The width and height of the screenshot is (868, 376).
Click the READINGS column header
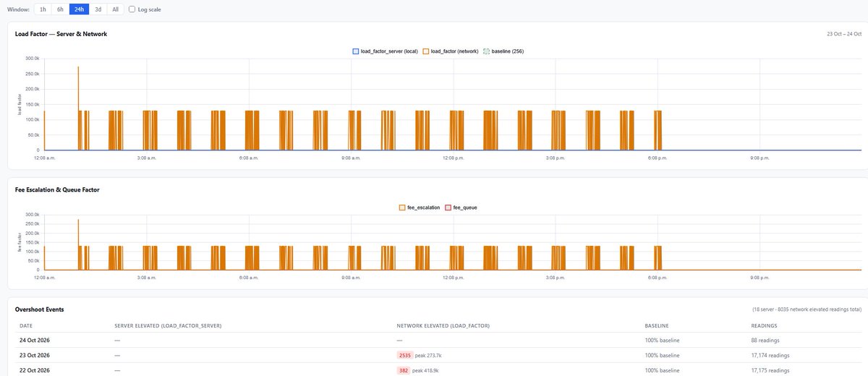click(765, 325)
